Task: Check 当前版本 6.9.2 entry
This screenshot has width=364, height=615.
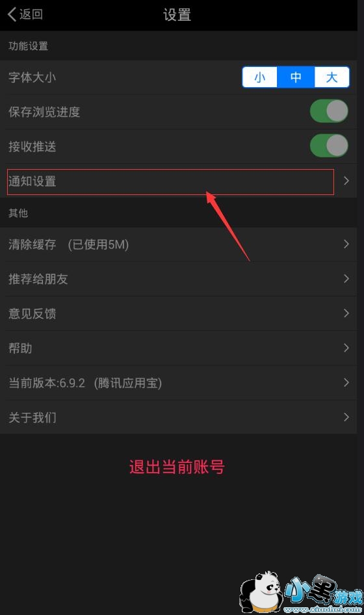Action: click(x=179, y=383)
